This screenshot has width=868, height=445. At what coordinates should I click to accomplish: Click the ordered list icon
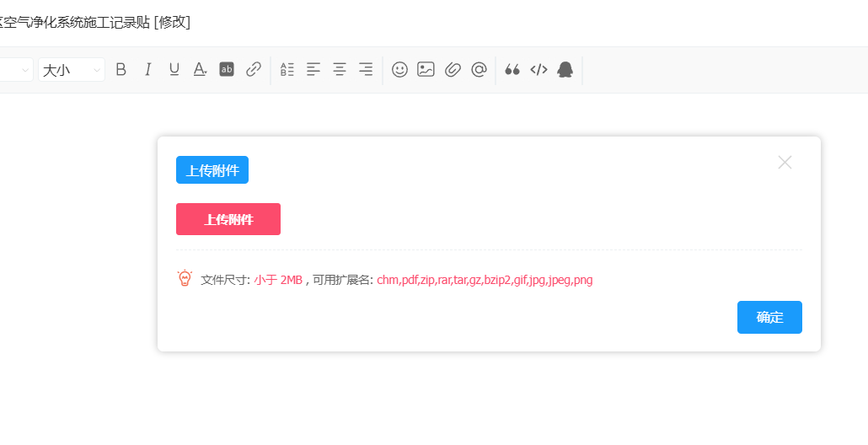[287, 70]
